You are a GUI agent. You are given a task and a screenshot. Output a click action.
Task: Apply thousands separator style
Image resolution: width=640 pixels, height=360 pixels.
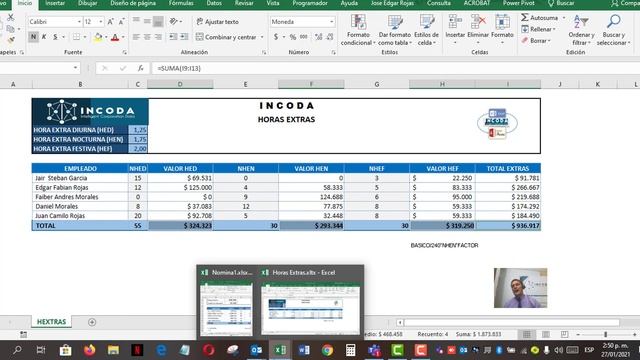pos(304,37)
